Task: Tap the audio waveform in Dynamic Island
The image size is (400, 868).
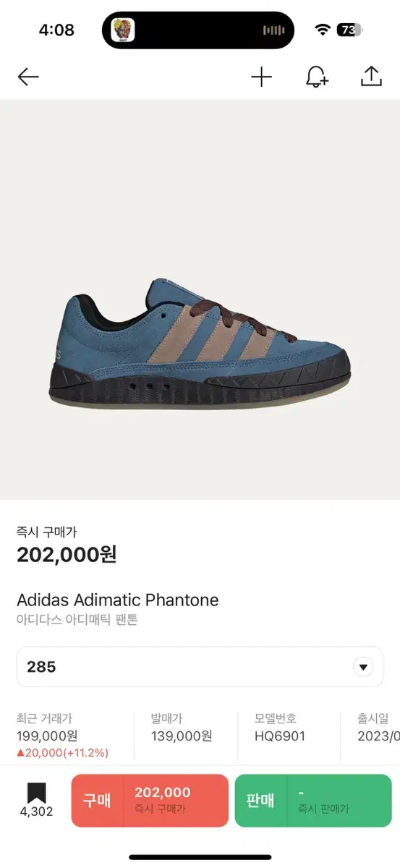Action: pos(273,30)
